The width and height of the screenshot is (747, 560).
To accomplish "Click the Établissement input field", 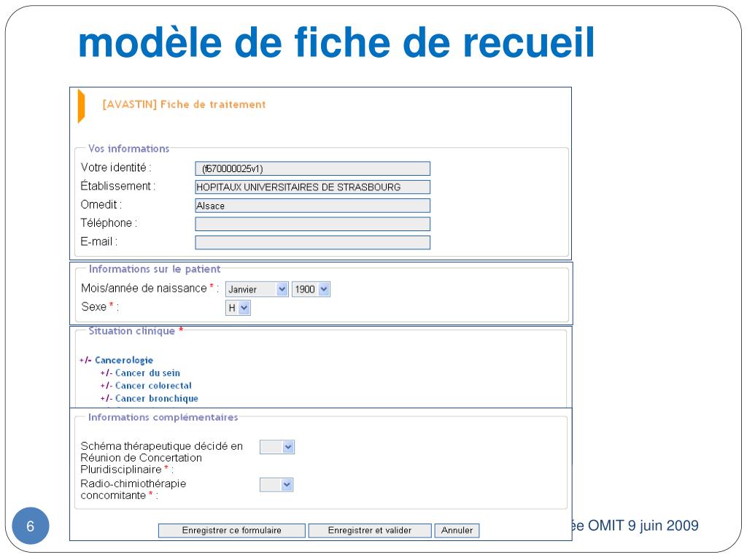I will (x=312, y=187).
